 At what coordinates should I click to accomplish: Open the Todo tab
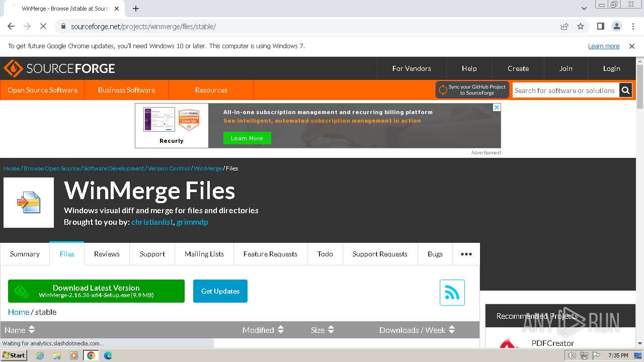[x=325, y=254]
